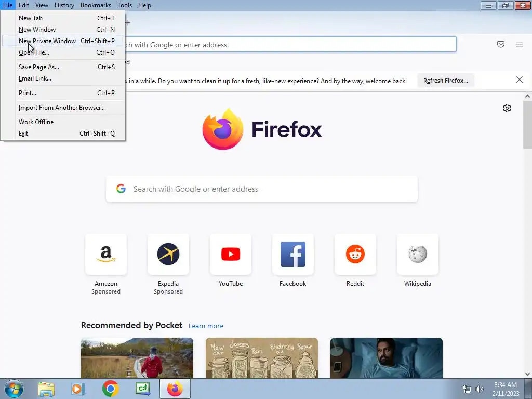Open the Pocket story with man in bed
This screenshot has height=399, width=532.
click(387, 357)
